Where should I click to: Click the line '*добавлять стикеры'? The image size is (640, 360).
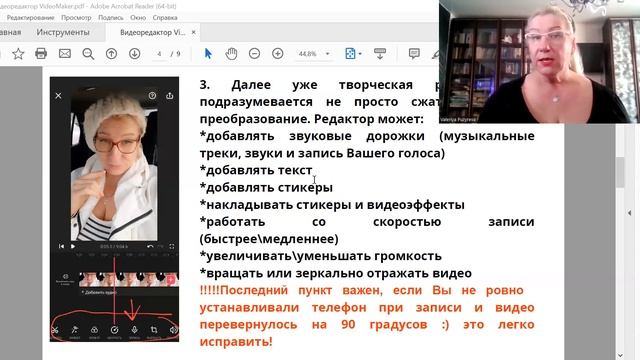[266, 187]
